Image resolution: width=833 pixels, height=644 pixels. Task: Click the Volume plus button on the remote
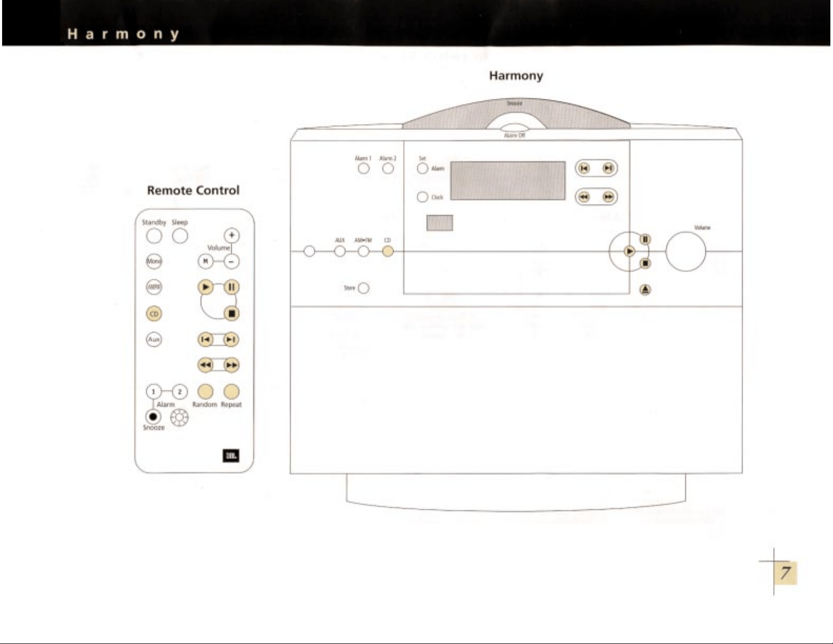point(231,235)
